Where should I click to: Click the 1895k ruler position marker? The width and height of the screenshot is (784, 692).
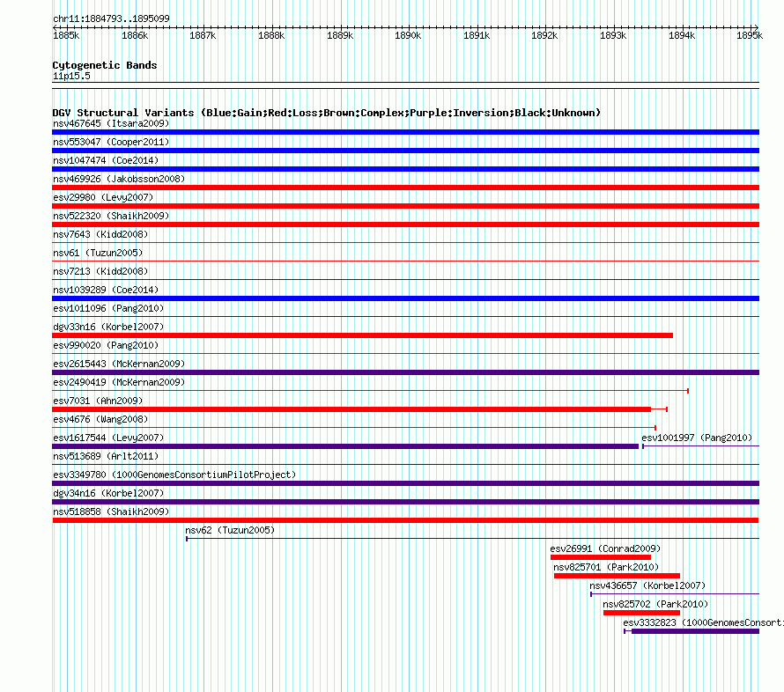[x=750, y=35]
